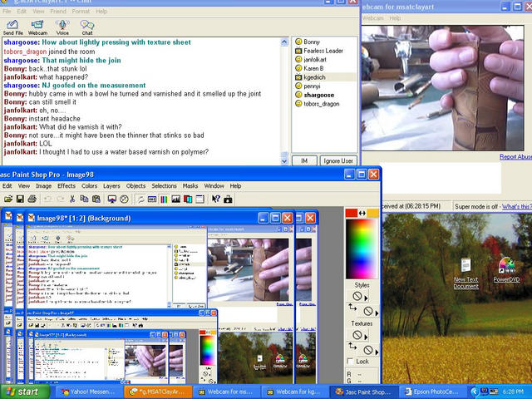Save the image with floppy disk icon
Image resolution: width=532 pixels, height=399 pixels.
point(20,199)
